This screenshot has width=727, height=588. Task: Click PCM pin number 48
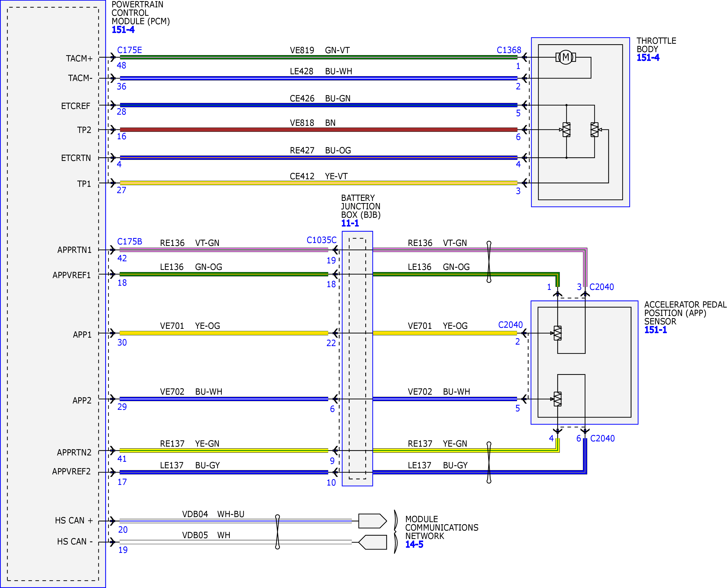(x=121, y=65)
